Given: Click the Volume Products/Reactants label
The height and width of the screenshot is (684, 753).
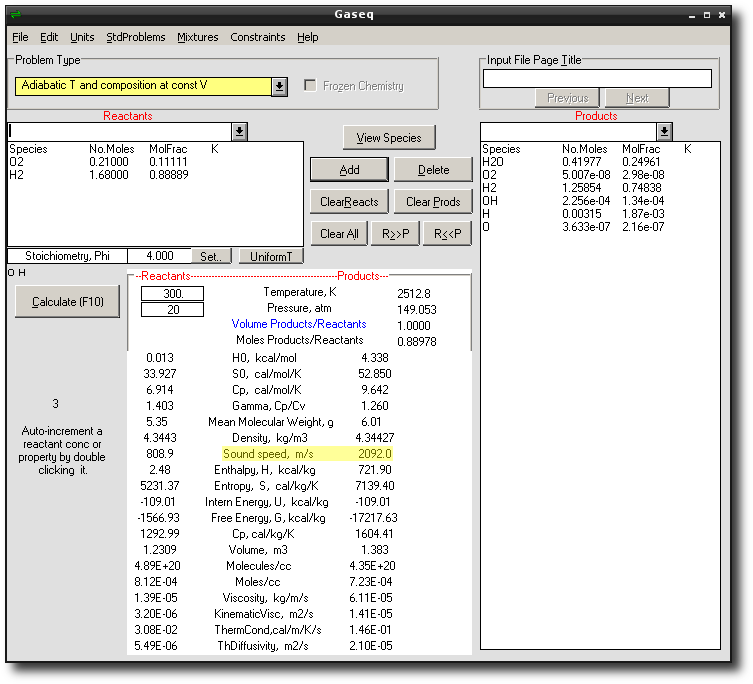Looking at the screenshot, I should (299, 324).
